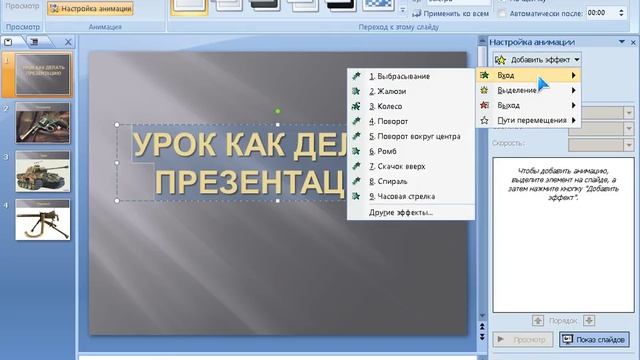Select slide 3 tank thumbnail
The width and height of the screenshot is (640, 360).
pos(43,171)
